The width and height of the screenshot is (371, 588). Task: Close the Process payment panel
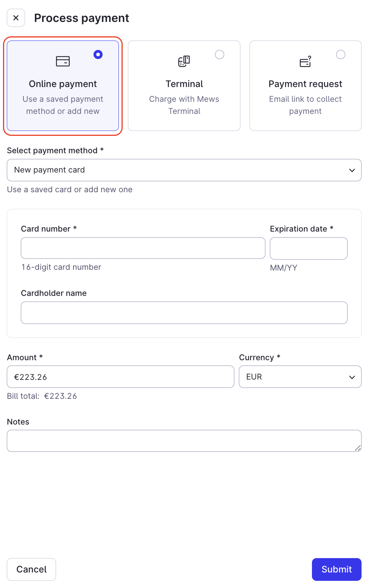(16, 18)
